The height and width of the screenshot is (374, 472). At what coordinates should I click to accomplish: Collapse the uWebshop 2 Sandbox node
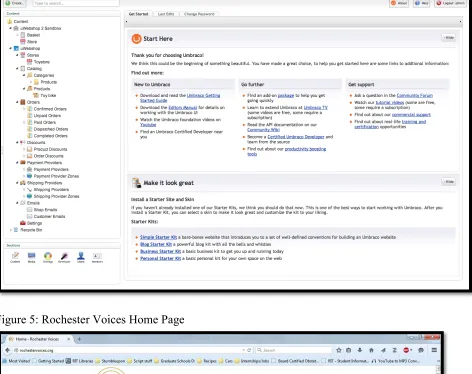click(x=10, y=28)
